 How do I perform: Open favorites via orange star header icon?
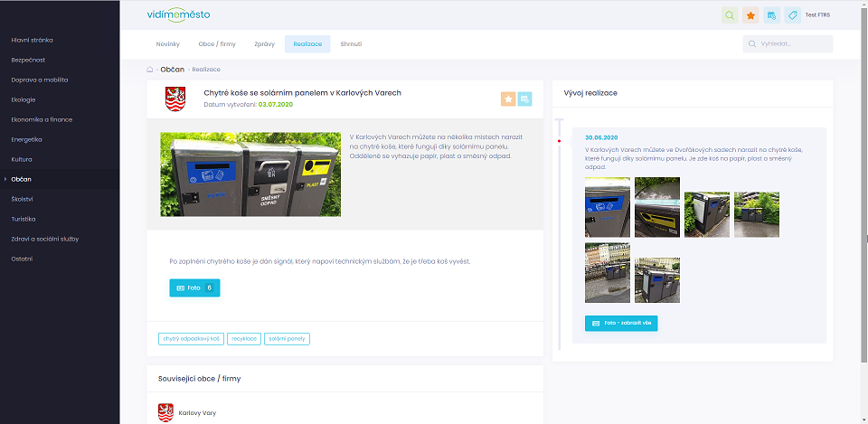pyautogui.click(x=750, y=15)
